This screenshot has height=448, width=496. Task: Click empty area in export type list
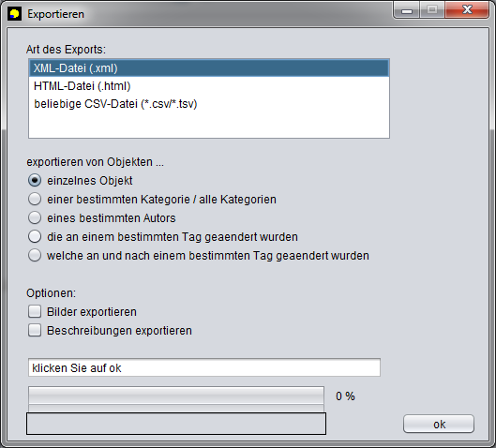coord(209,125)
